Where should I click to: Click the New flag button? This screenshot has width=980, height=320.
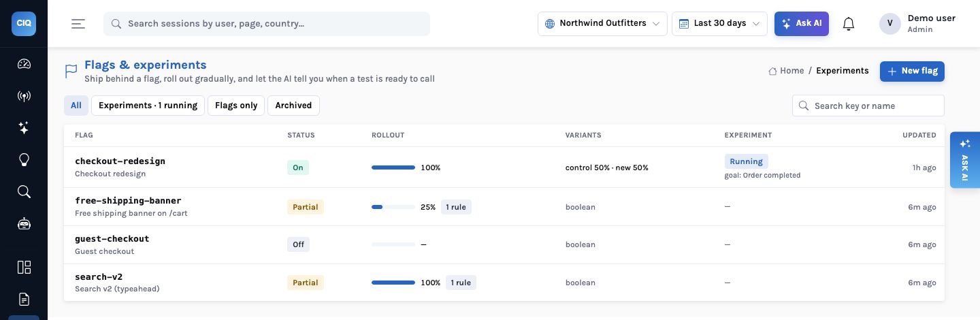pos(912,71)
